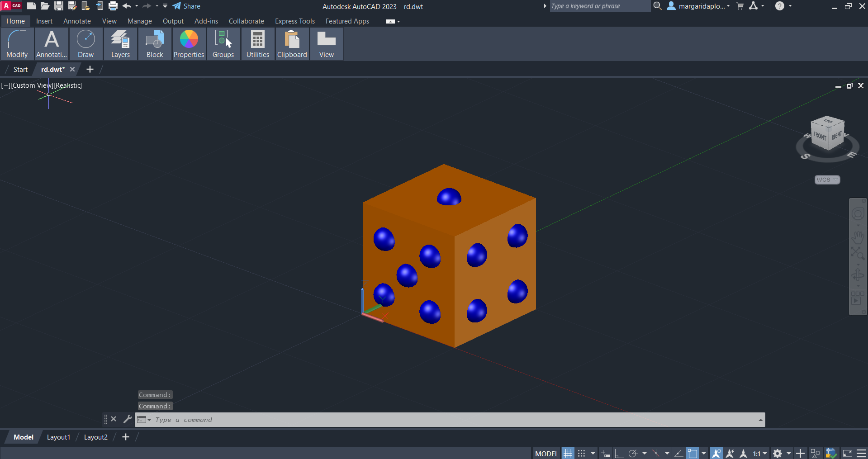Click the Plot printer icon in quick access toolbar
The image size is (868, 459).
(113, 6)
